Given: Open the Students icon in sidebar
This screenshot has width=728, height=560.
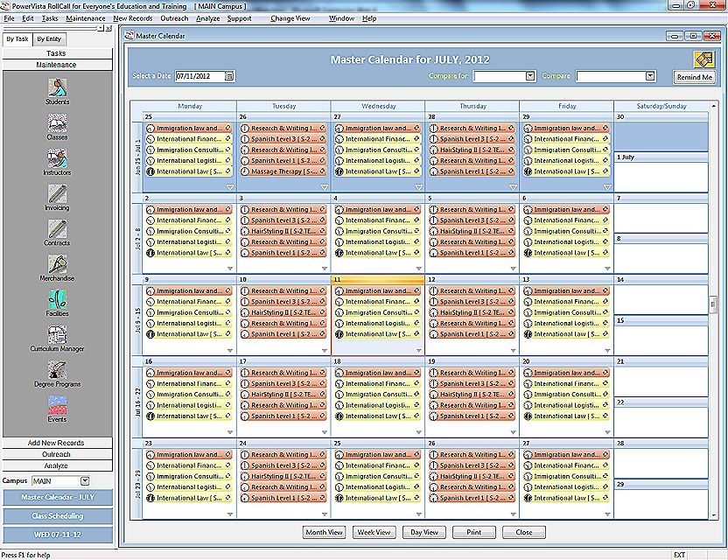Looking at the screenshot, I should [57, 87].
